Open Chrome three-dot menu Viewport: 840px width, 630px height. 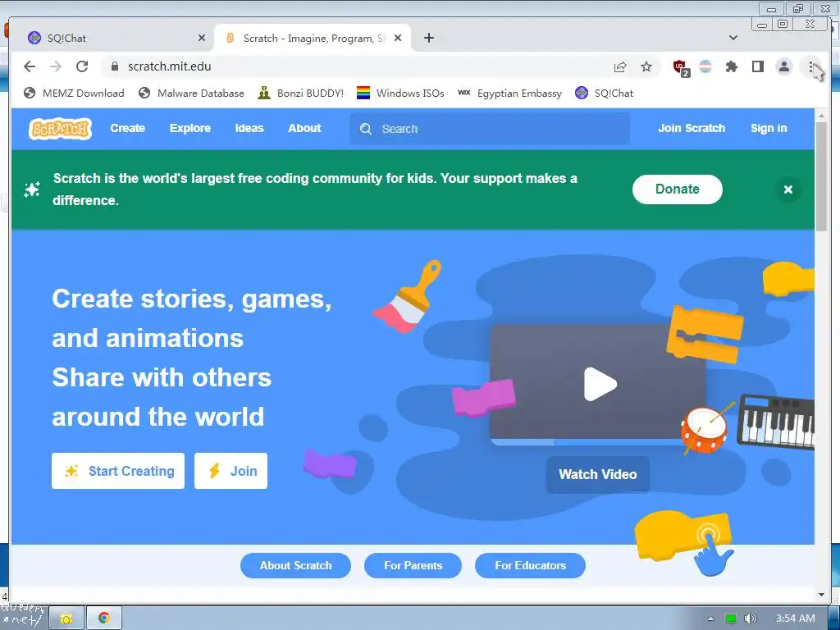[x=811, y=66]
